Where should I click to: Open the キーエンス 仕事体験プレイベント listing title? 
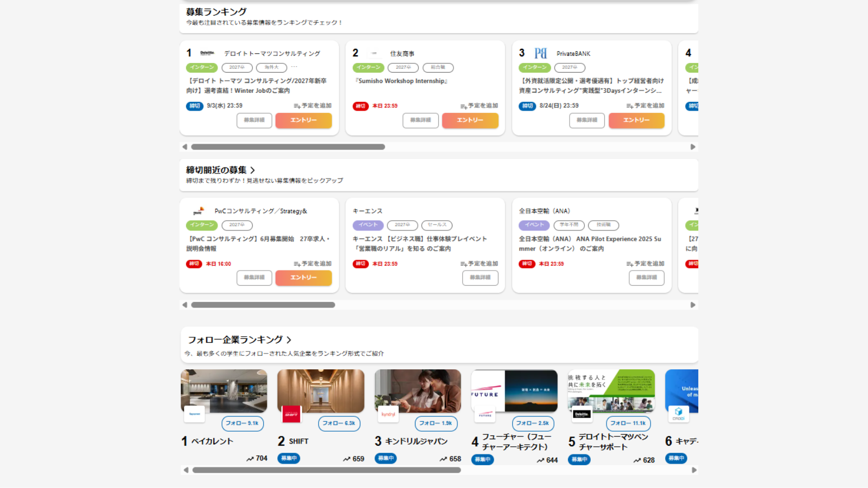[x=420, y=243]
